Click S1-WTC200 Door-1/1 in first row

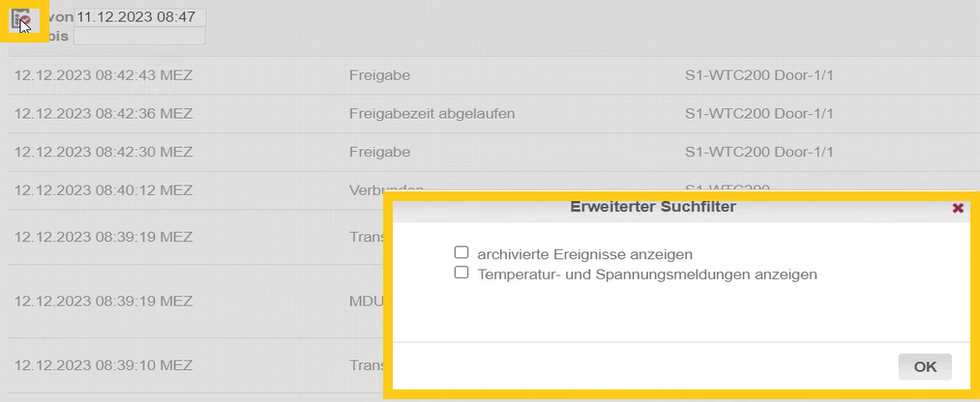click(758, 73)
